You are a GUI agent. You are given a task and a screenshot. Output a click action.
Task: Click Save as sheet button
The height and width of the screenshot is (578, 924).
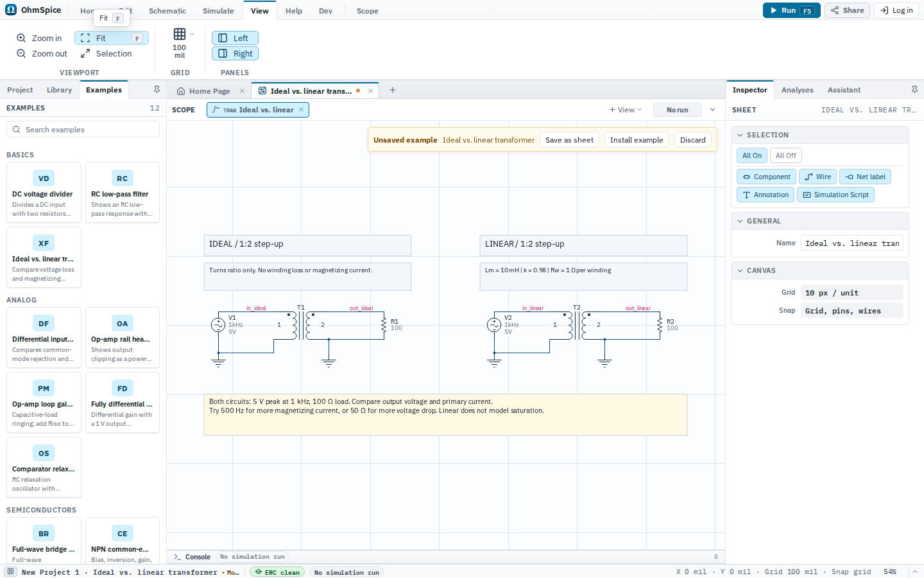[569, 140]
